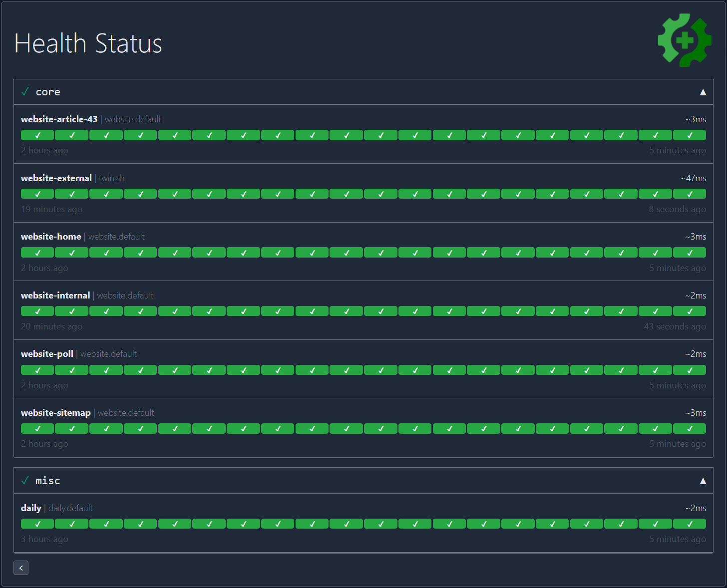
Task: Click a middle health segment of website-poll
Action: [x=346, y=370]
